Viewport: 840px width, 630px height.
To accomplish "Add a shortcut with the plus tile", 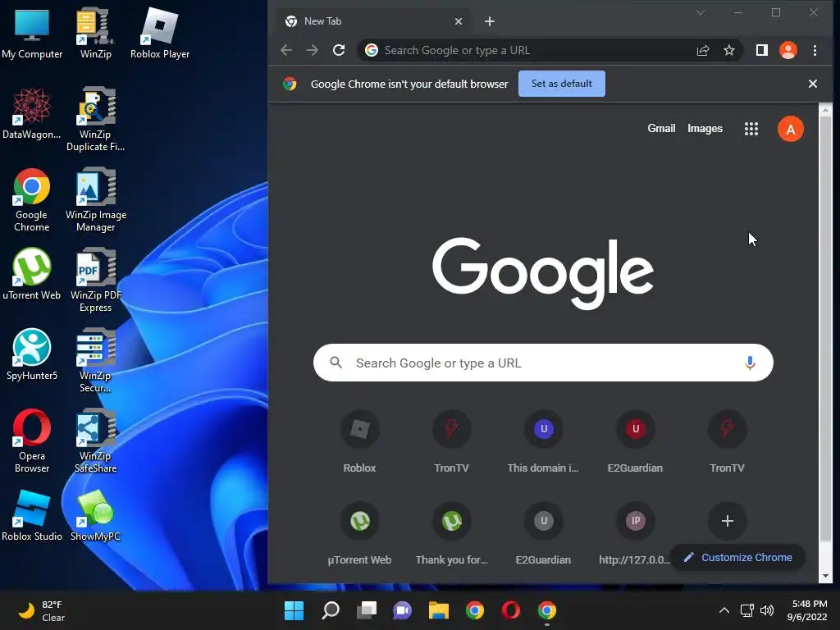I will point(727,521).
